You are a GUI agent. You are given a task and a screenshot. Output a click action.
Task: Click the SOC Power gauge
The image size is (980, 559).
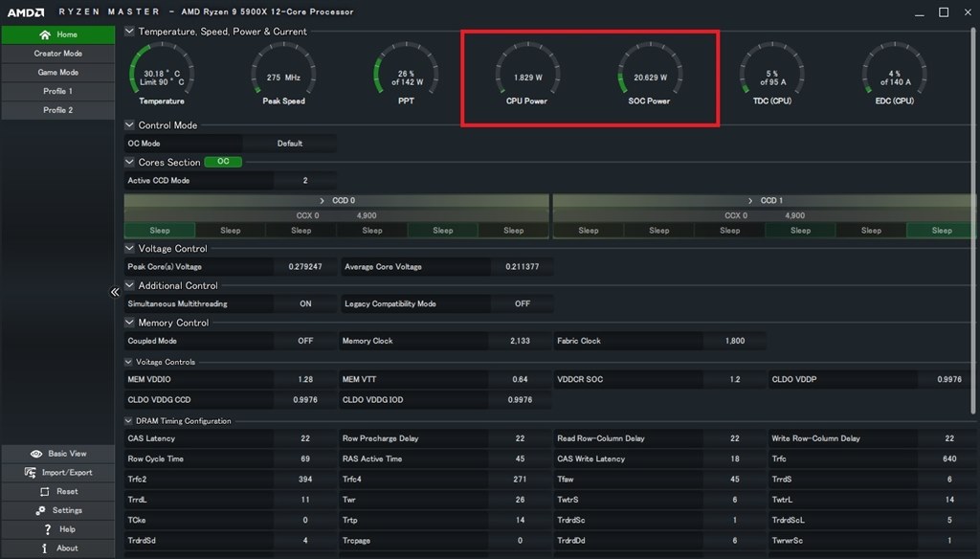point(650,74)
